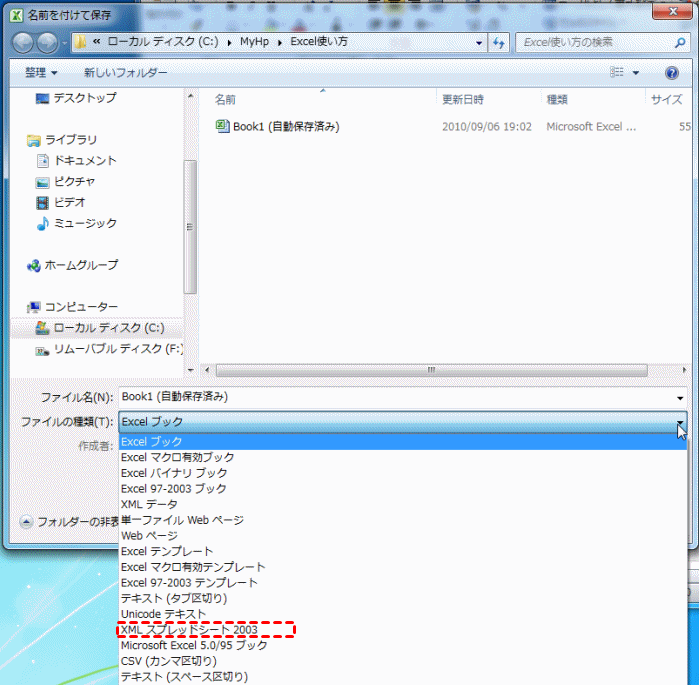Click the back navigation arrow button
Viewport: 699px width, 685px height.
(23, 43)
